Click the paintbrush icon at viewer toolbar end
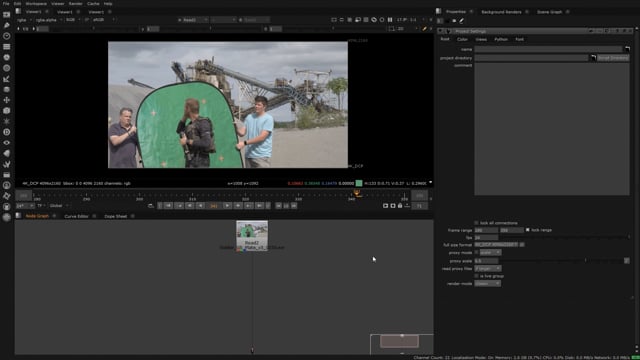This screenshot has height=360, width=640. click(x=424, y=29)
